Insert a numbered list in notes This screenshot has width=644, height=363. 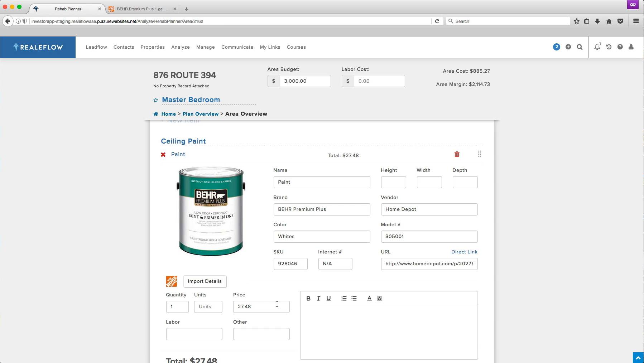[344, 298]
